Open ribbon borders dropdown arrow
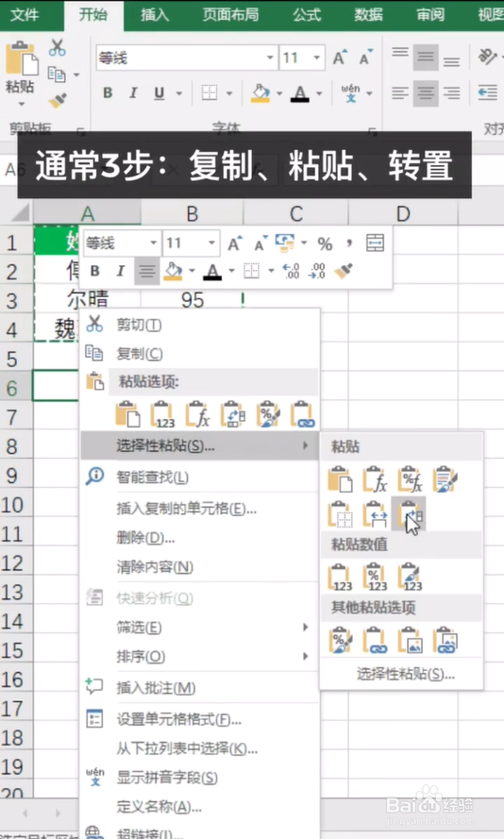The width and height of the screenshot is (504, 839). pyautogui.click(x=229, y=93)
